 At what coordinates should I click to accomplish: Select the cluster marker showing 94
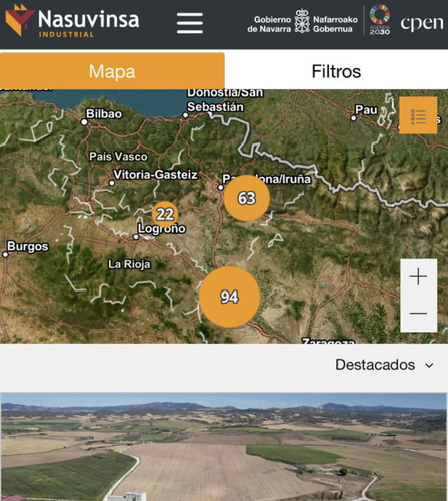(229, 297)
